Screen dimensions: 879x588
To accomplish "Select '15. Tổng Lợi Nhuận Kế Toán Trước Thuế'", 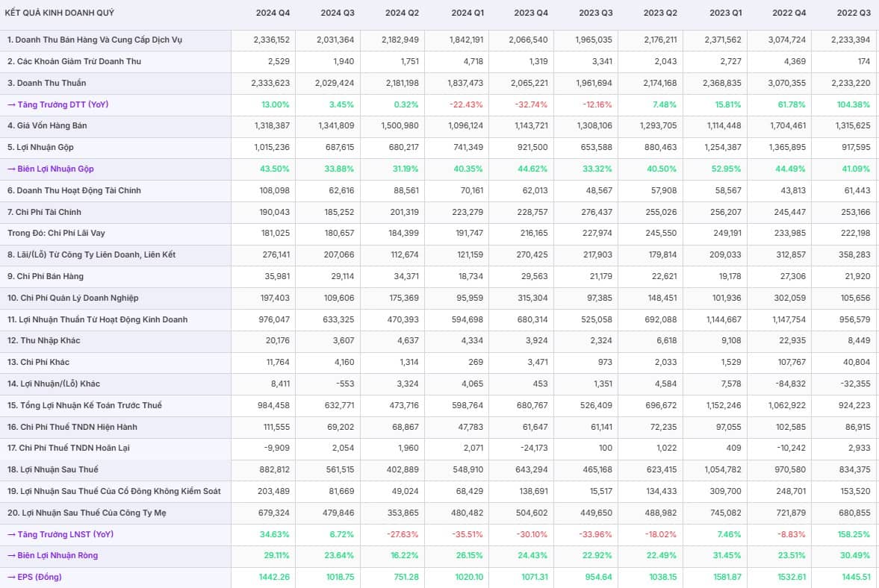I will coord(84,405).
